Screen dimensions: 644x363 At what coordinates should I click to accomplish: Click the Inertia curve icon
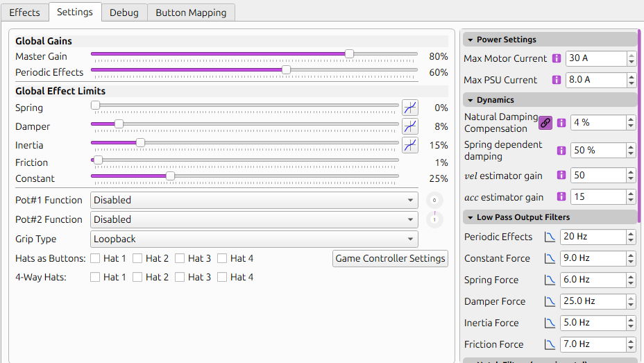(x=410, y=145)
